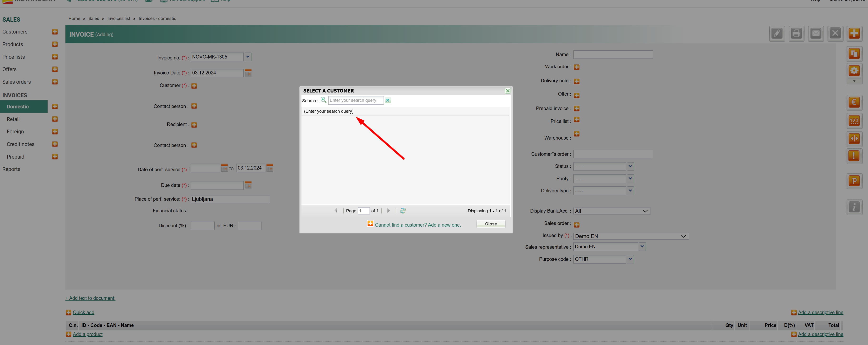Open the Status dropdown
This screenshot has width=868, height=345.
[630, 166]
